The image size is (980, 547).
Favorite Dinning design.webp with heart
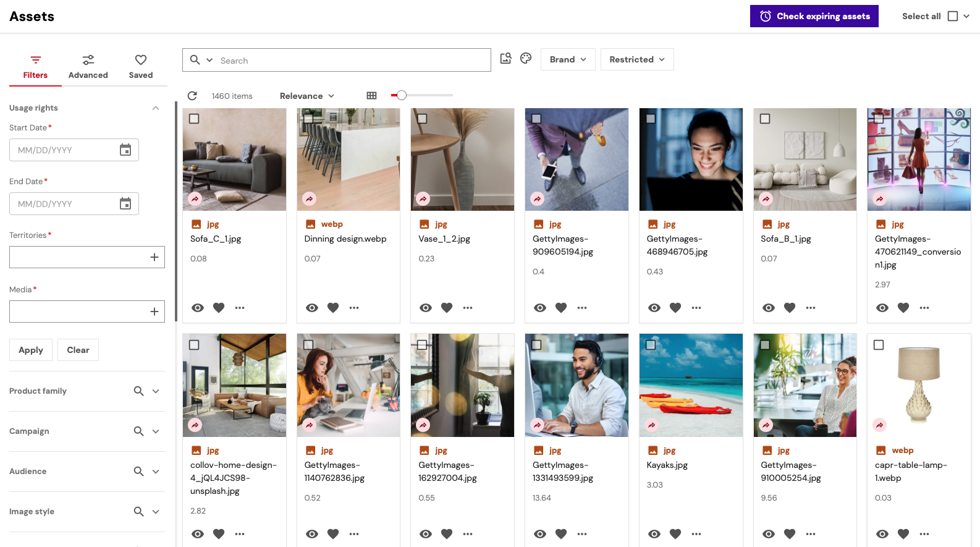(333, 308)
